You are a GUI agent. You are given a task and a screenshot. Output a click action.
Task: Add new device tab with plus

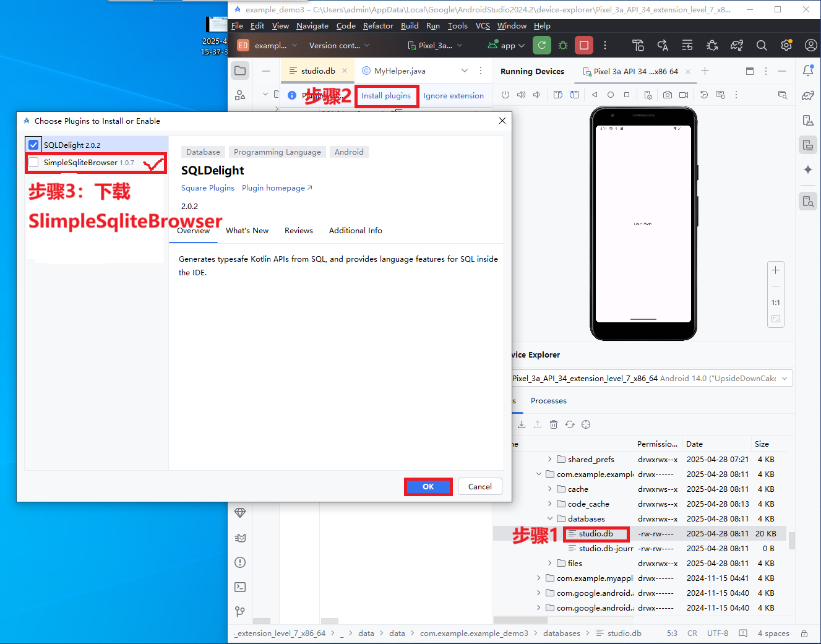pyautogui.click(x=705, y=71)
